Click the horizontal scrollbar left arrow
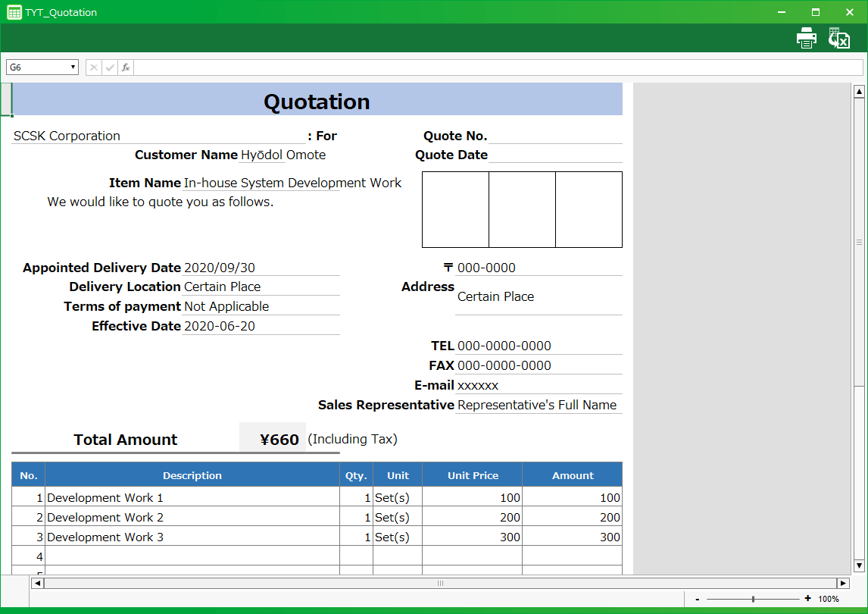The width and height of the screenshot is (868, 614). coord(37,584)
